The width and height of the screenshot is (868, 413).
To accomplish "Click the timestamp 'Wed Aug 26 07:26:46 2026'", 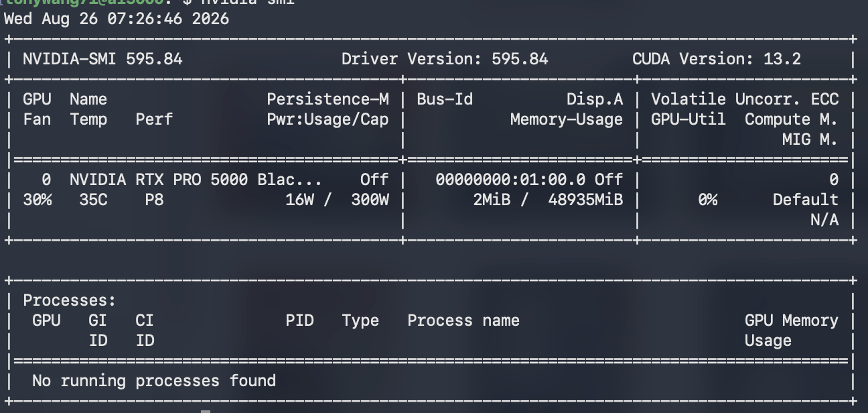I will point(117,19).
